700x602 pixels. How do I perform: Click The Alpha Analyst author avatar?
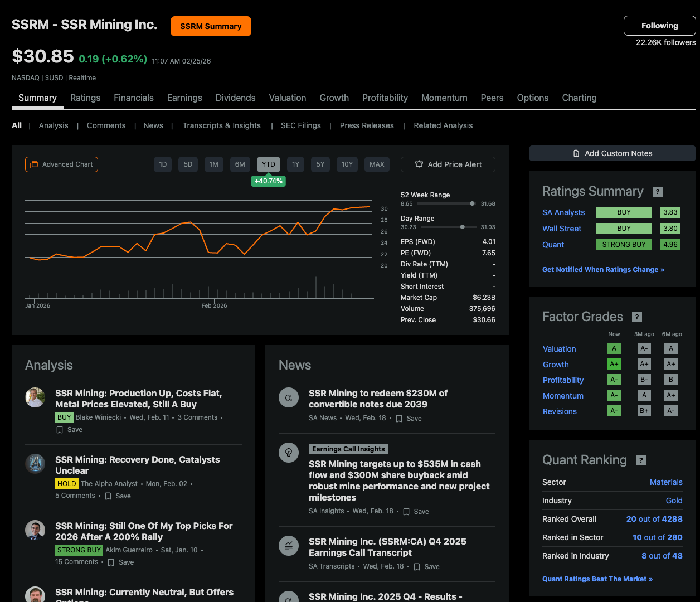(x=35, y=464)
